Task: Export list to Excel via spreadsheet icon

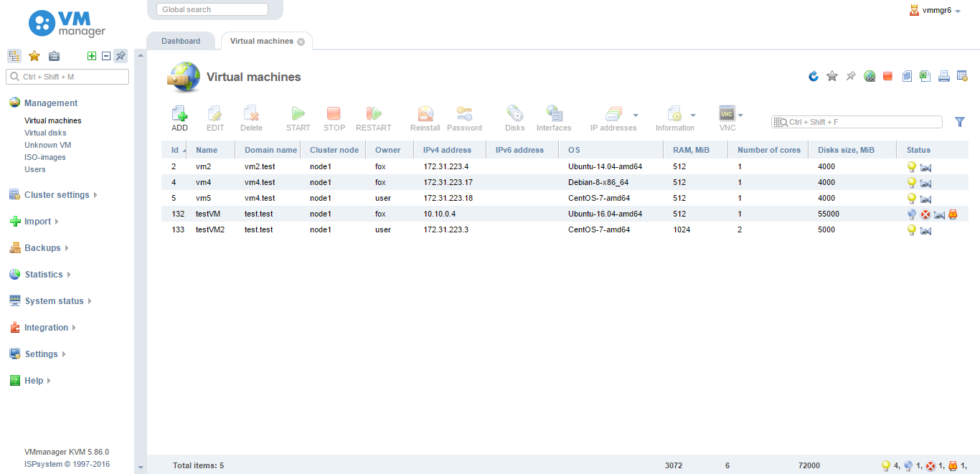Action: 925,76
